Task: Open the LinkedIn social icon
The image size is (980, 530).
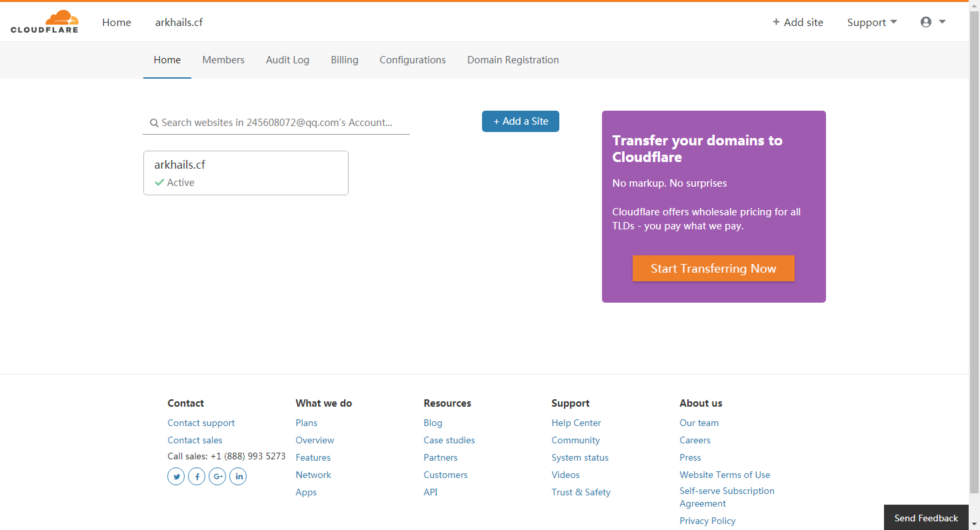Action: coord(238,477)
